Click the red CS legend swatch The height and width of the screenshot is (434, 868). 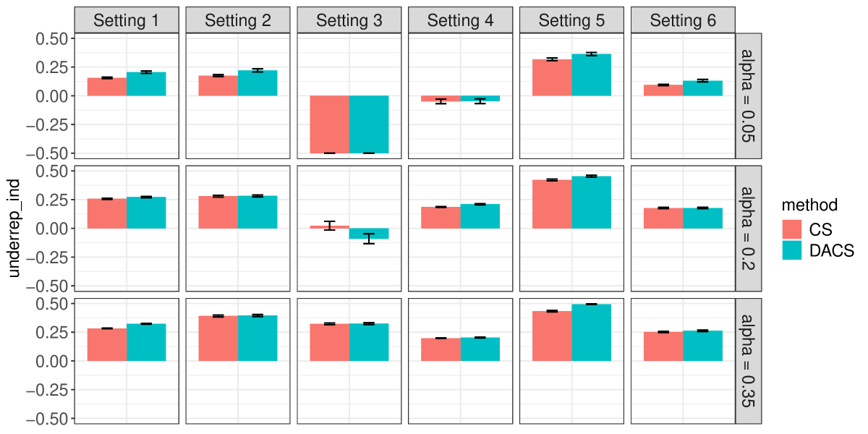794,230
